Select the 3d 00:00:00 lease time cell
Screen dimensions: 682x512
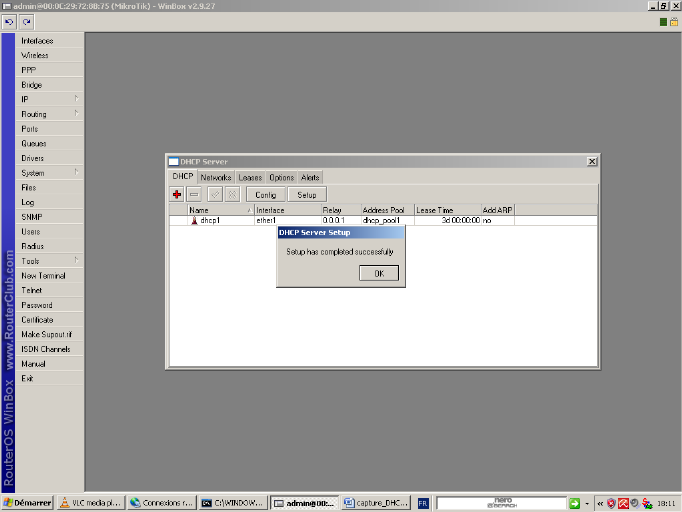coord(448,221)
